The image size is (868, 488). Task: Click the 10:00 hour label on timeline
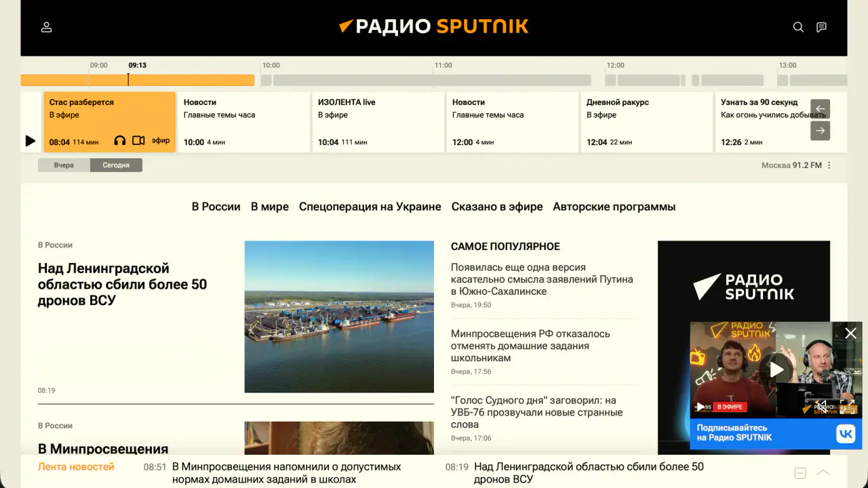coord(271,66)
